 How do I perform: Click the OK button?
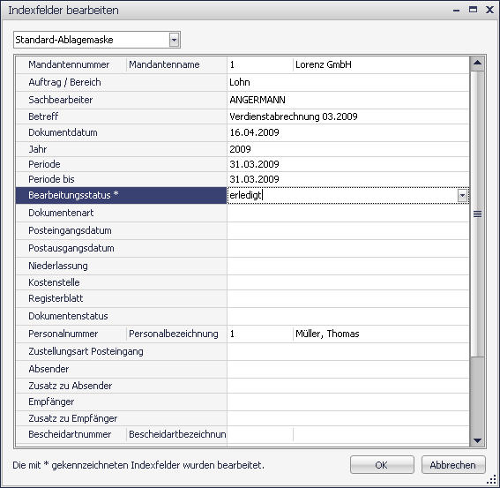point(382,465)
